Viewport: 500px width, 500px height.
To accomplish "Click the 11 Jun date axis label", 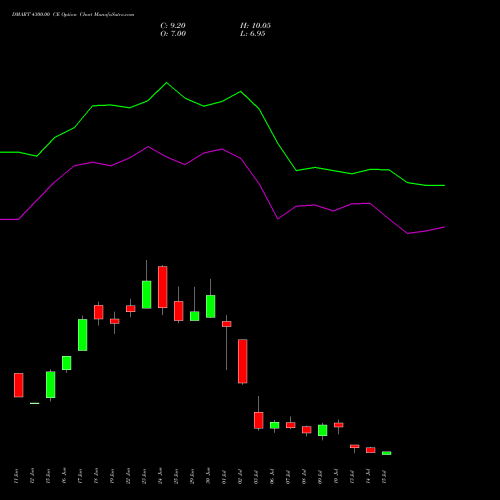I will [x=16, y=476].
